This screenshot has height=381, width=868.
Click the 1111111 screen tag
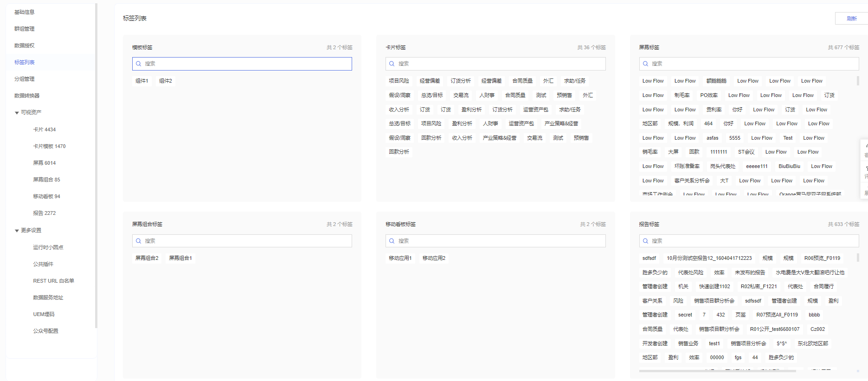[719, 152]
